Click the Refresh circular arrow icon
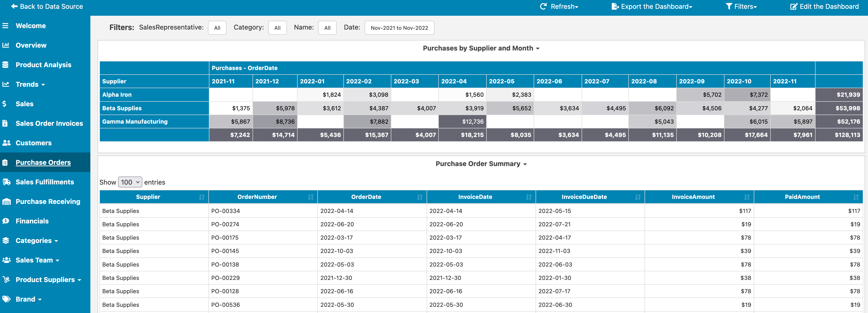 [543, 6]
